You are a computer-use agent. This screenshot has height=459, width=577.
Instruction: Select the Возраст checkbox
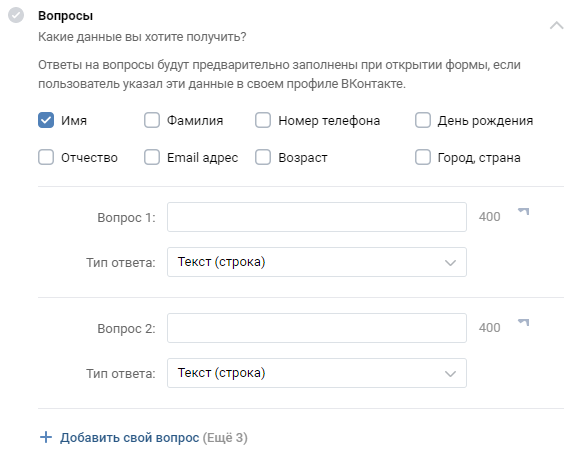263,157
